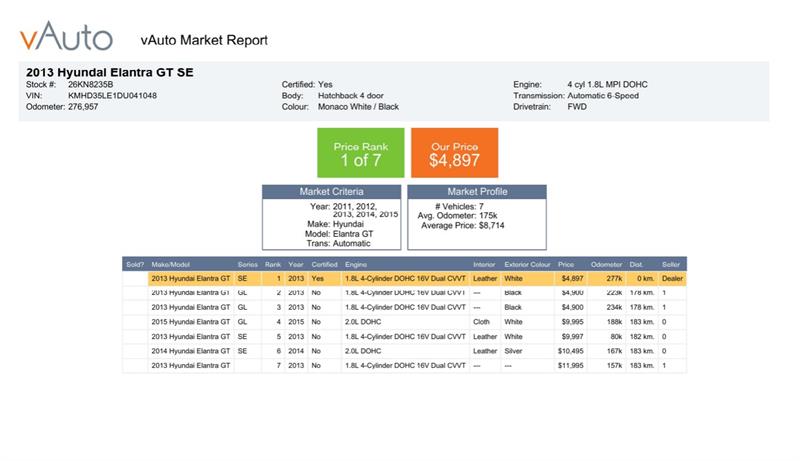Viewport: 800px width, 461px height.
Task: Click the 167k odometer cell
Action: [614, 351]
